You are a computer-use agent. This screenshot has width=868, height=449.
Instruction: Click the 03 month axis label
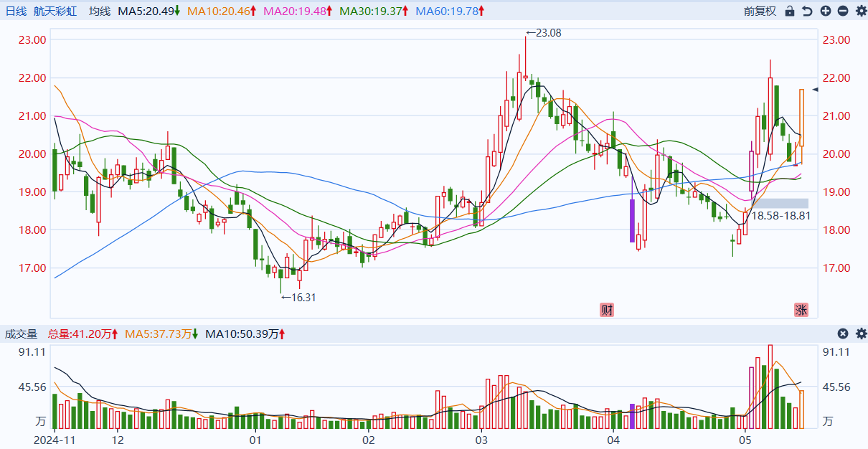tap(481, 439)
